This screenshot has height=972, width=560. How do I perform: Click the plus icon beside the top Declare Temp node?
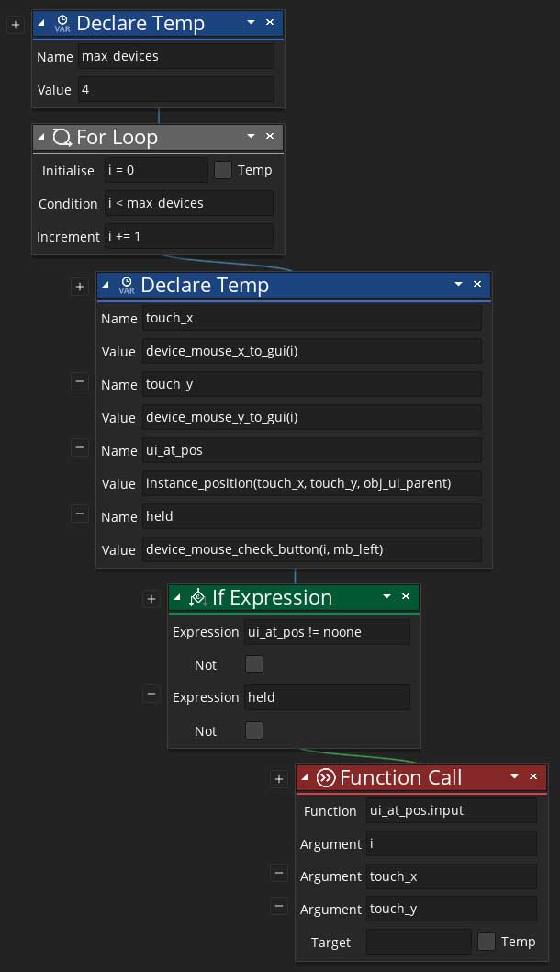[x=15, y=25]
